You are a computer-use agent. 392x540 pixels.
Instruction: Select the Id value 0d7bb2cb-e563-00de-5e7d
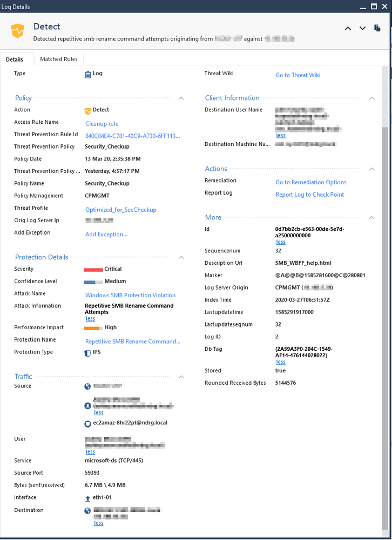coord(310,232)
